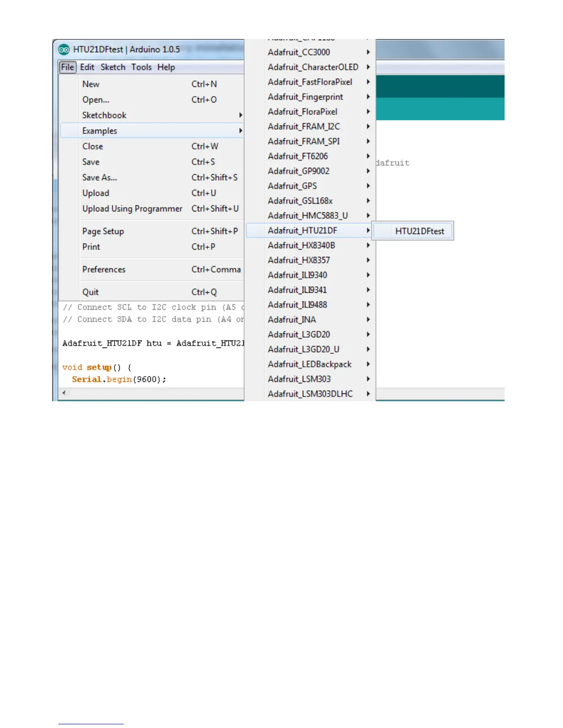This screenshot has height=728, width=563.
Task: Open the File menu
Action: coord(68,67)
